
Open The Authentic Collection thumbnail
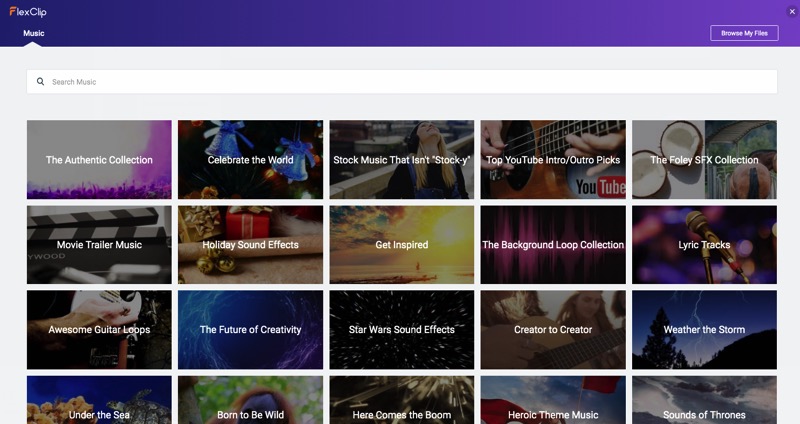click(99, 160)
